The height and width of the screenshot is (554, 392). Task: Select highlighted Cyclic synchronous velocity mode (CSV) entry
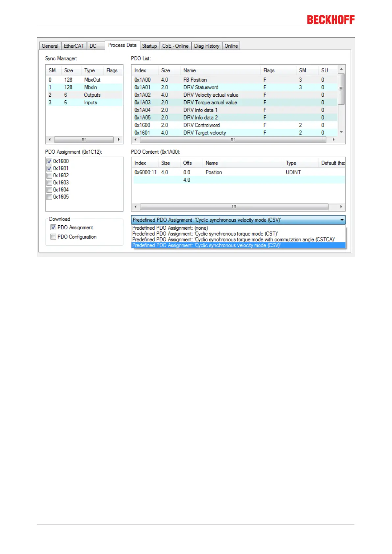[238, 245]
